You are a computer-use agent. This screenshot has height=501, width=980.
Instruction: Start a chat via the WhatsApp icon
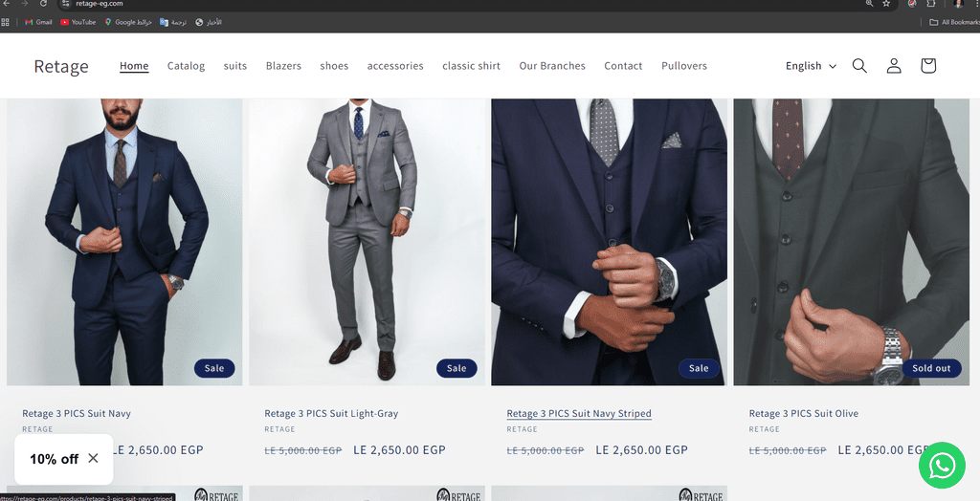coord(942,466)
